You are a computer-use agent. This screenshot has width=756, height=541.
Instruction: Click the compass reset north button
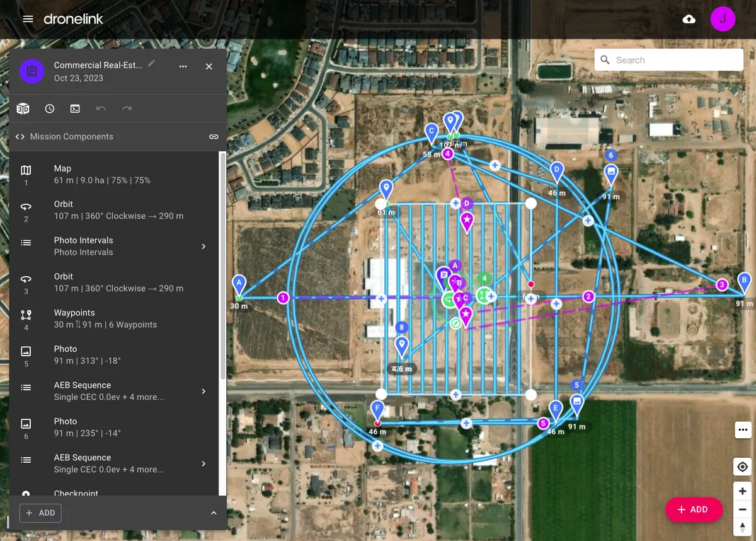click(743, 526)
